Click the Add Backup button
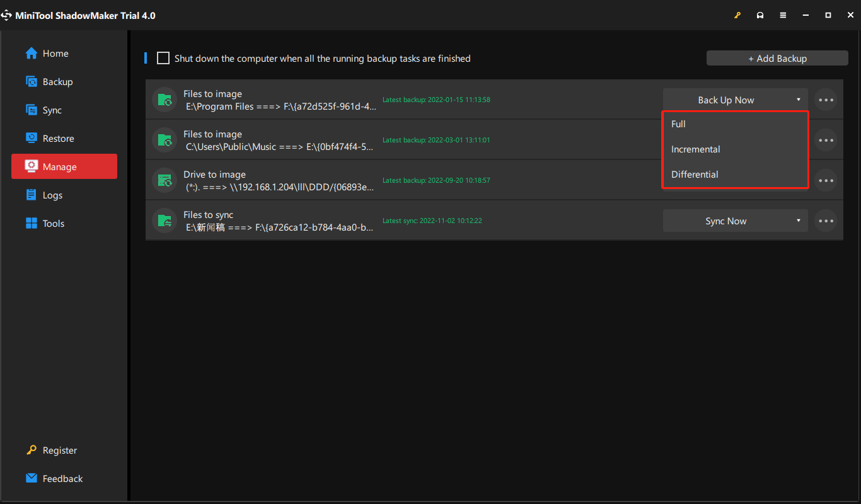The width and height of the screenshot is (861, 504). pyautogui.click(x=777, y=59)
